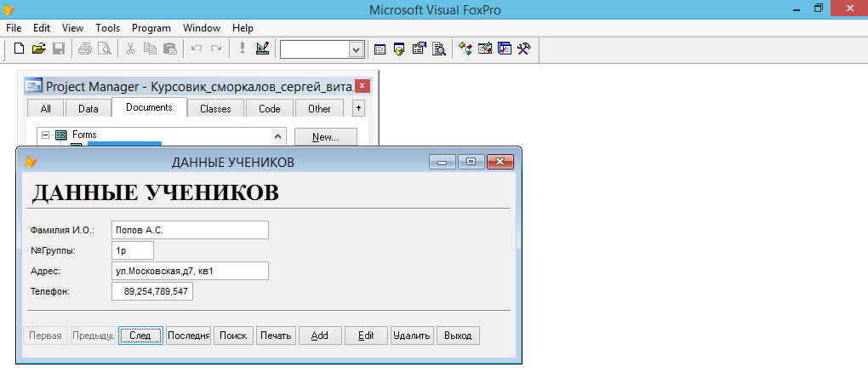Click the Поиск search button
The width and height of the screenshot is (868, 373).
pyautogui.click(x=233, y=336)
